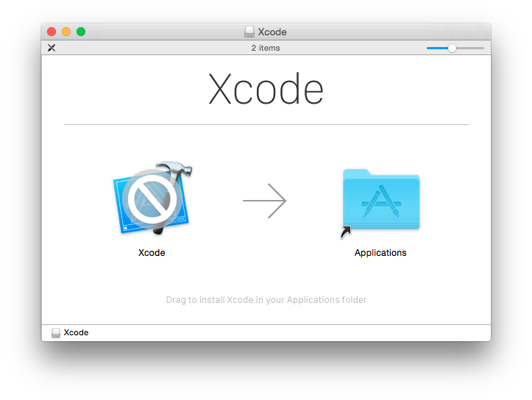Image resolution: width=532 pixels, height=400 pixels.
Task: Adjust the icon size slider knob
Action: (x=452, y=48)
